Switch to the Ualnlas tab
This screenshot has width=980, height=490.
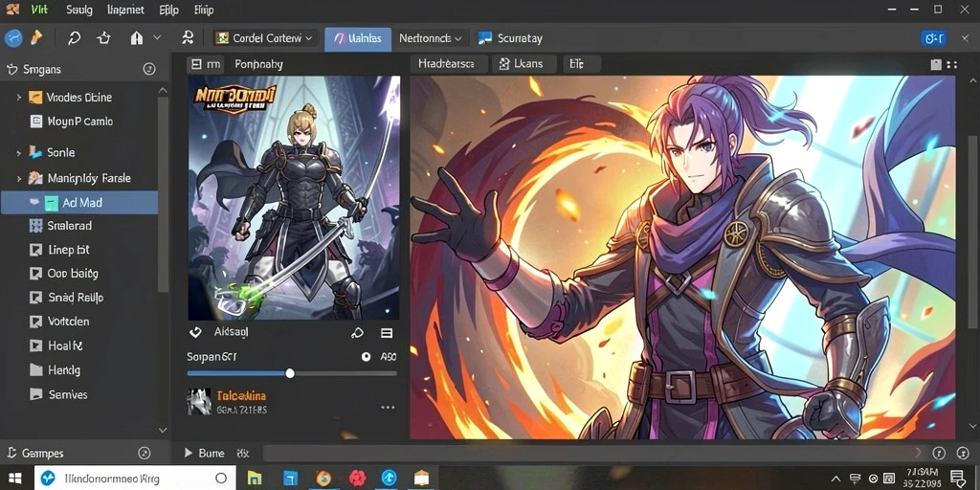tap(358, 38)
